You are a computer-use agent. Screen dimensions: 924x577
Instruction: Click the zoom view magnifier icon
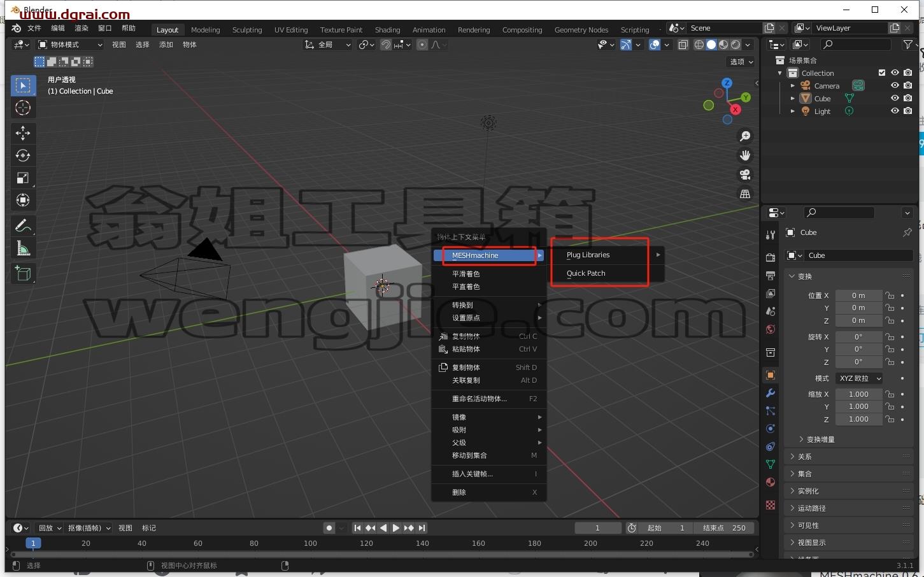coord(745,136)
